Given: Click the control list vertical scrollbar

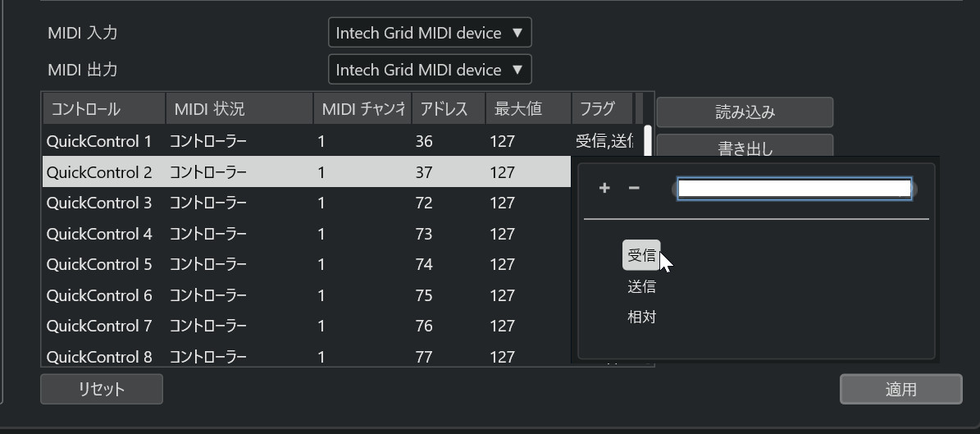Looking at the screenshot, I should click(648, 140).
